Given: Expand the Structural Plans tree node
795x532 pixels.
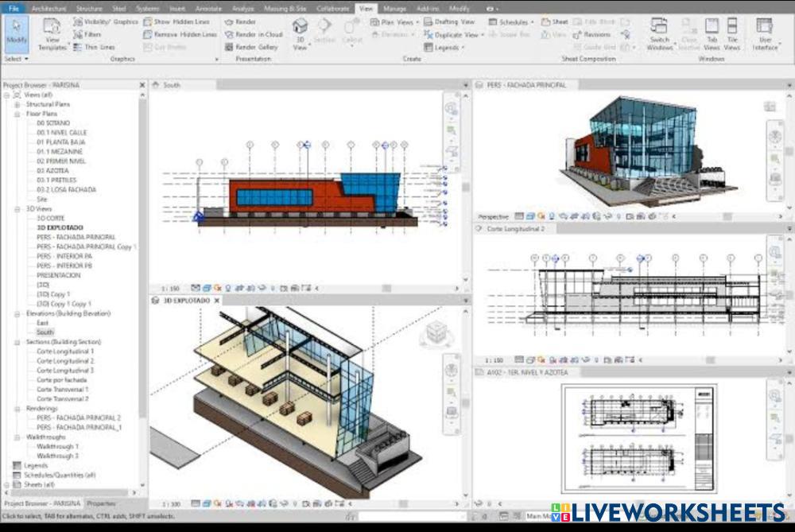Looking at the screenshot, I should [x=17, y=104].
